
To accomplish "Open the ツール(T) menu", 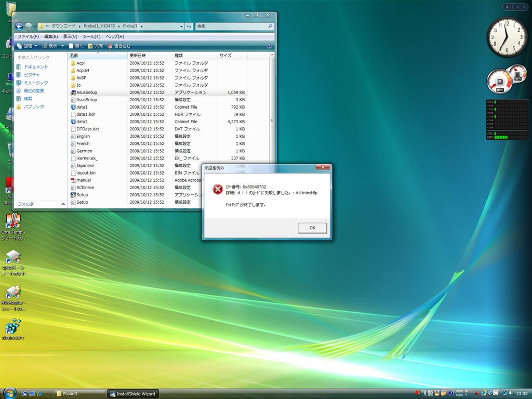I will [x=91, y=36].
